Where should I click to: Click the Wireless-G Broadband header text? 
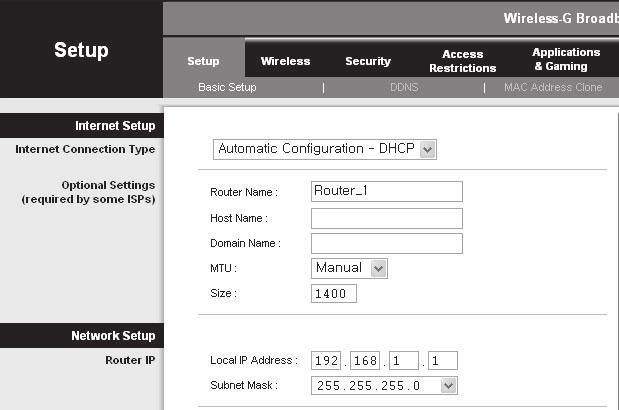click(561, 18)
